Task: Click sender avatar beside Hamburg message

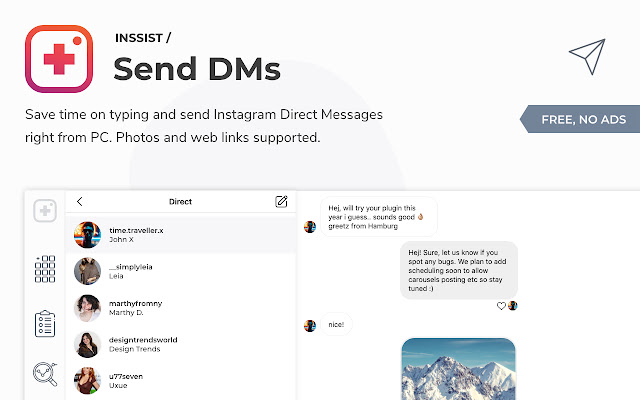Action: click(x=310, y=227)
